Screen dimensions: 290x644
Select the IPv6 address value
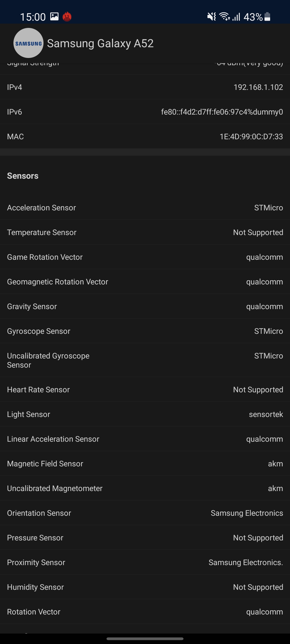222,112
